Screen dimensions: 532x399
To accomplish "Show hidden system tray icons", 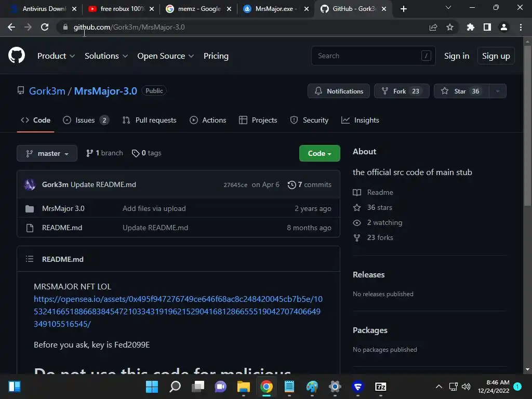I will click(x=438, y=387).
